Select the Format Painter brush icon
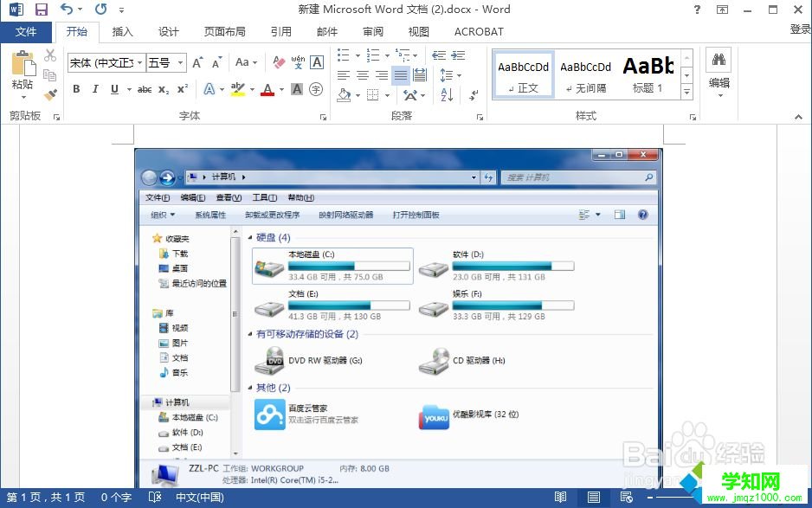812x508 pixels. tap(50, 95)
